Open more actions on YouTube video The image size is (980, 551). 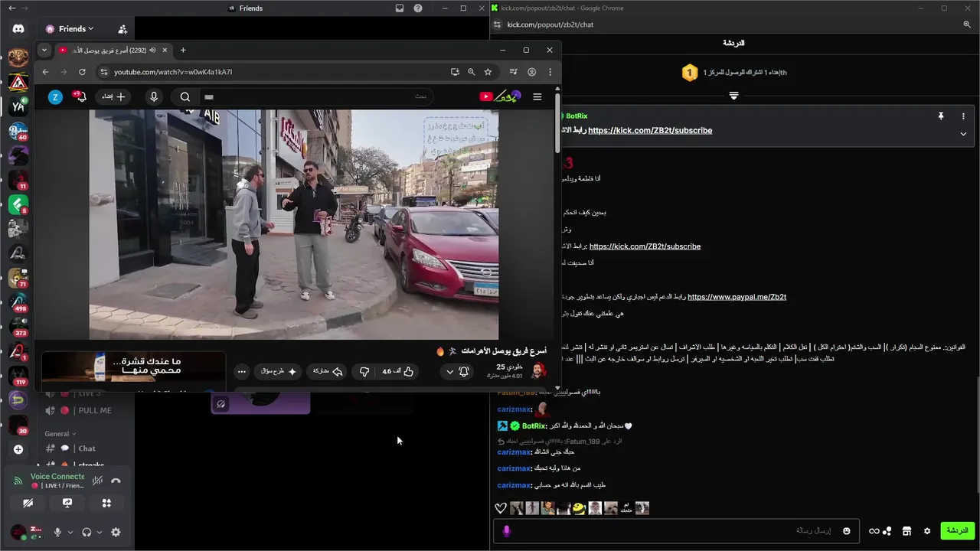[x=242, y=371]
